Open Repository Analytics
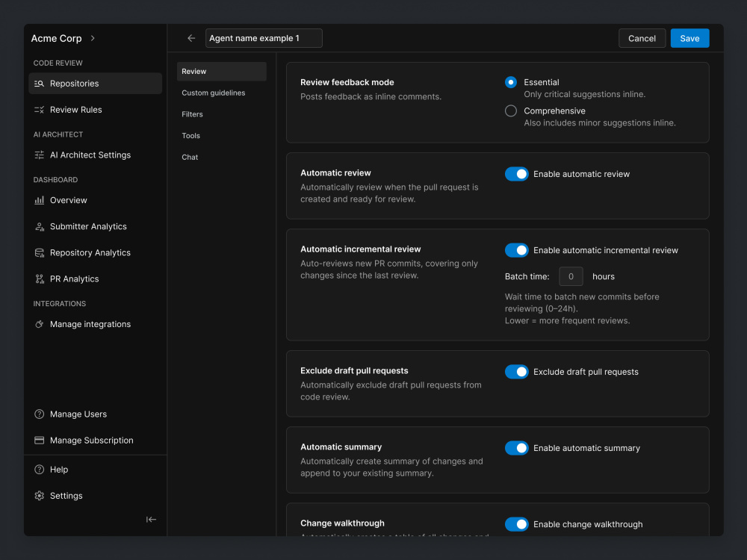747x560 pixels. click(x=96, y=252)
